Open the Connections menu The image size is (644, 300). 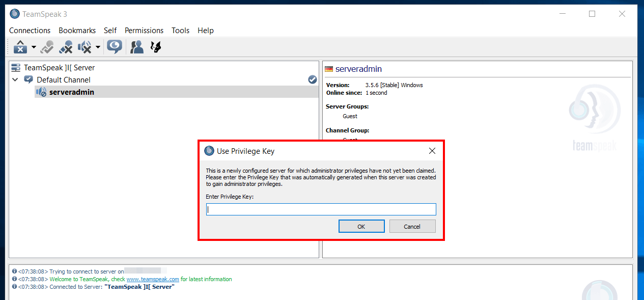tap(30, 31)
